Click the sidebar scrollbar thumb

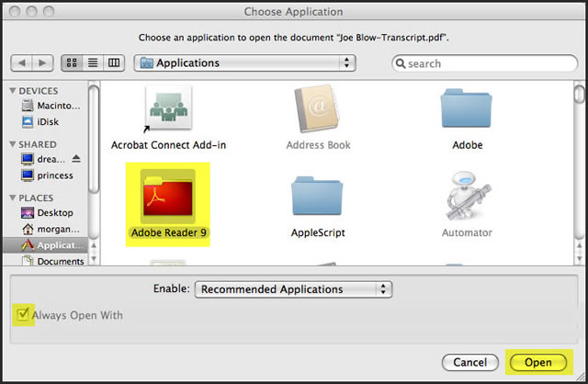(94, 139)
